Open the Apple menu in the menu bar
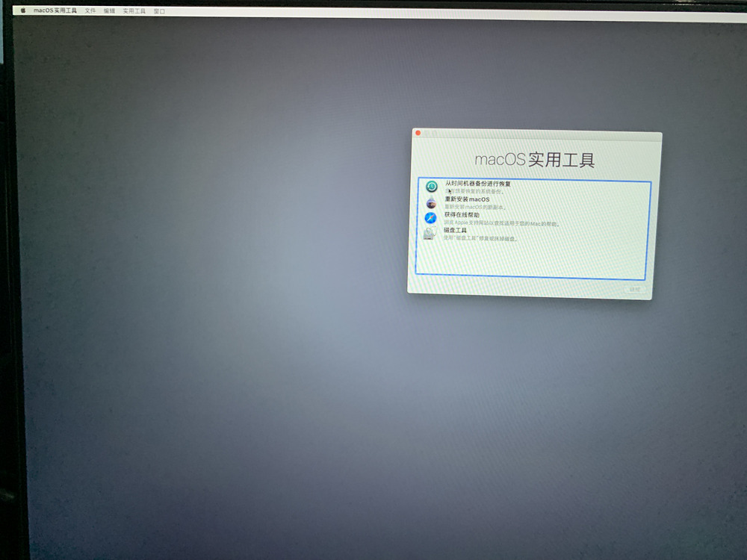The height and width of the screenshot is (560, 747). coord(23,10)
